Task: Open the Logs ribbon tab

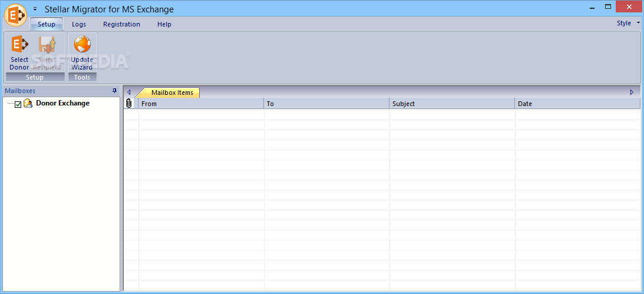Action: 79,24
